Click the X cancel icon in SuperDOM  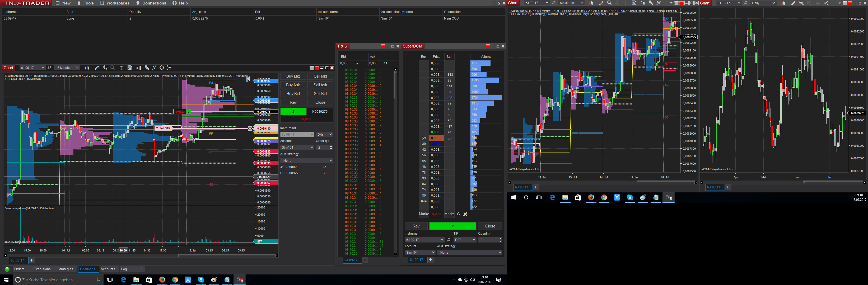tap(465, 214)
